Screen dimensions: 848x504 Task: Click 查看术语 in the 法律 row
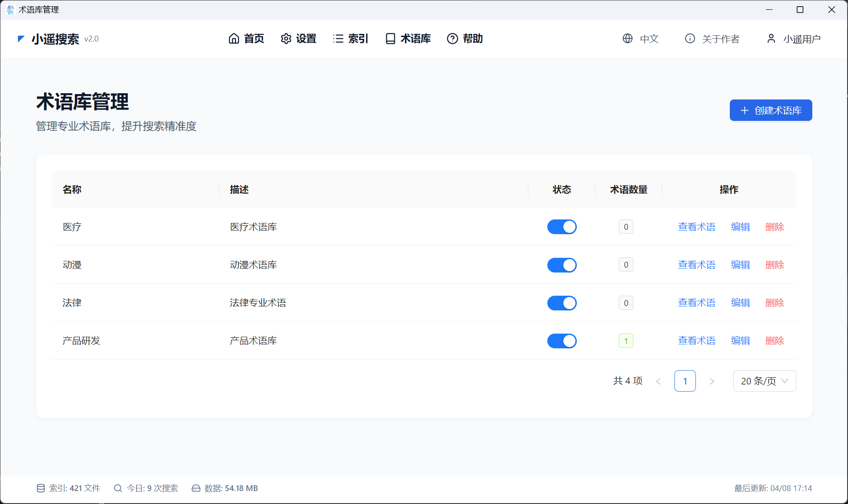tap(696, 303)
